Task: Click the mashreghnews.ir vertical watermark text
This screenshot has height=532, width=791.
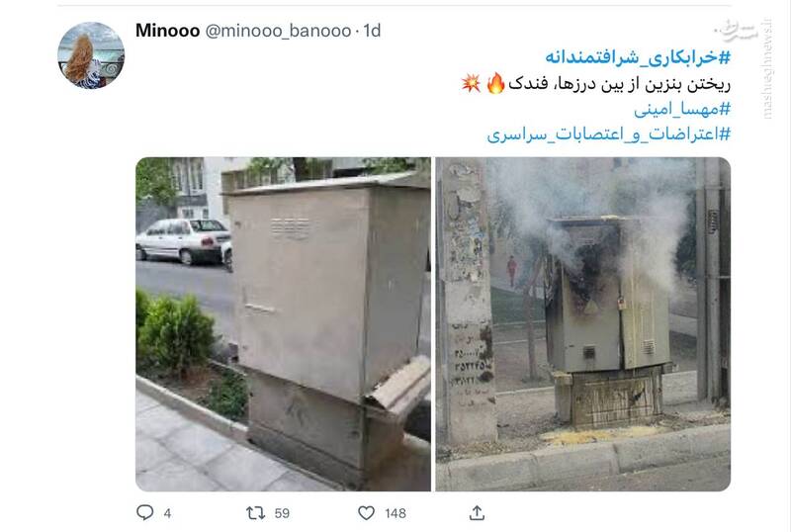Action: (x=767, y=69)
